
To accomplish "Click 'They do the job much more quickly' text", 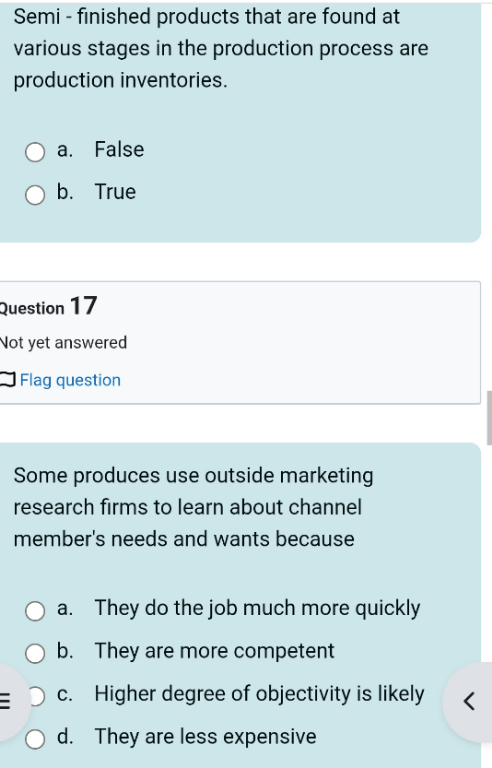I will point(257,608).
